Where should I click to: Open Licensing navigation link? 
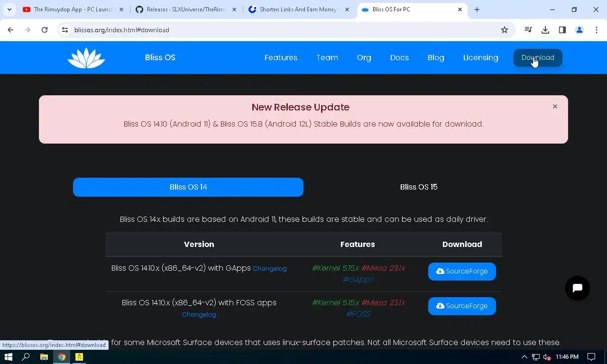click(480, 58)
